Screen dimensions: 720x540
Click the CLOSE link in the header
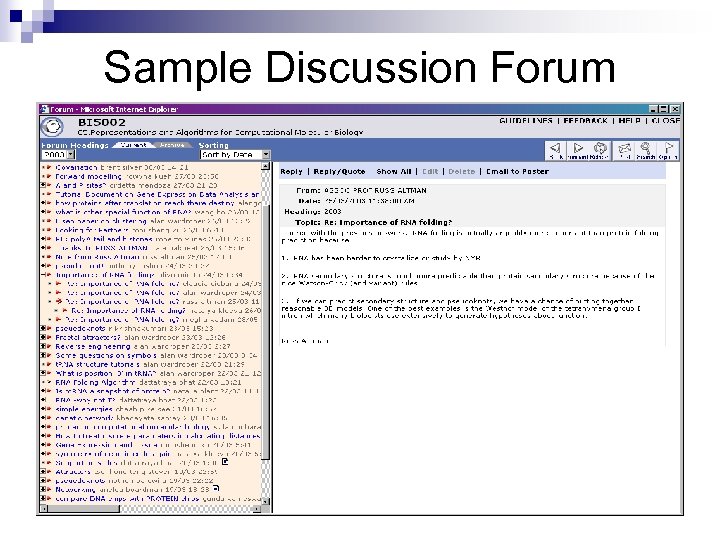point(665,121)
